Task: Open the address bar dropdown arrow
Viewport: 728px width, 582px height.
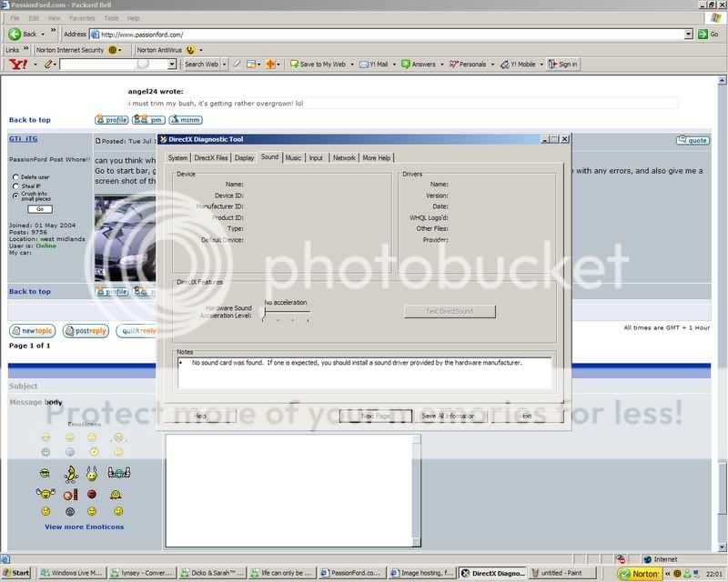Action: click(x=689, y=35)
